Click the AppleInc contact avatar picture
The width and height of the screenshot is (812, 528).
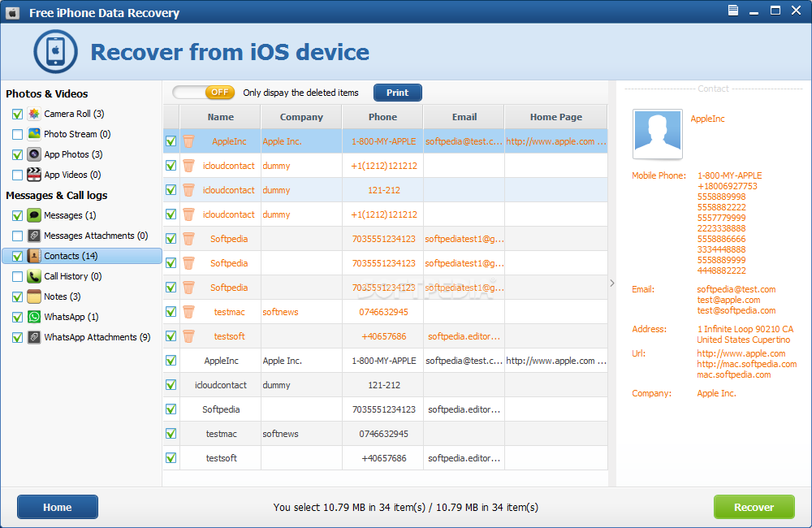tap(657, 134)
